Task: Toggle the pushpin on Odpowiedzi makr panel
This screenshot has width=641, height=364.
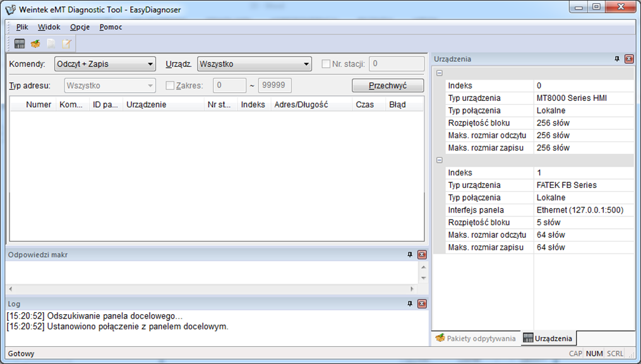Action: [410, 254]
